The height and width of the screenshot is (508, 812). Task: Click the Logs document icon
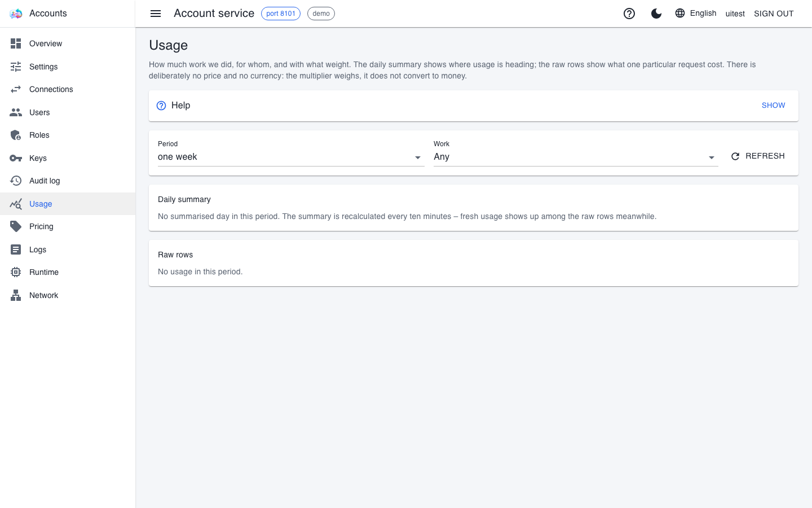[x=16, y=249]
